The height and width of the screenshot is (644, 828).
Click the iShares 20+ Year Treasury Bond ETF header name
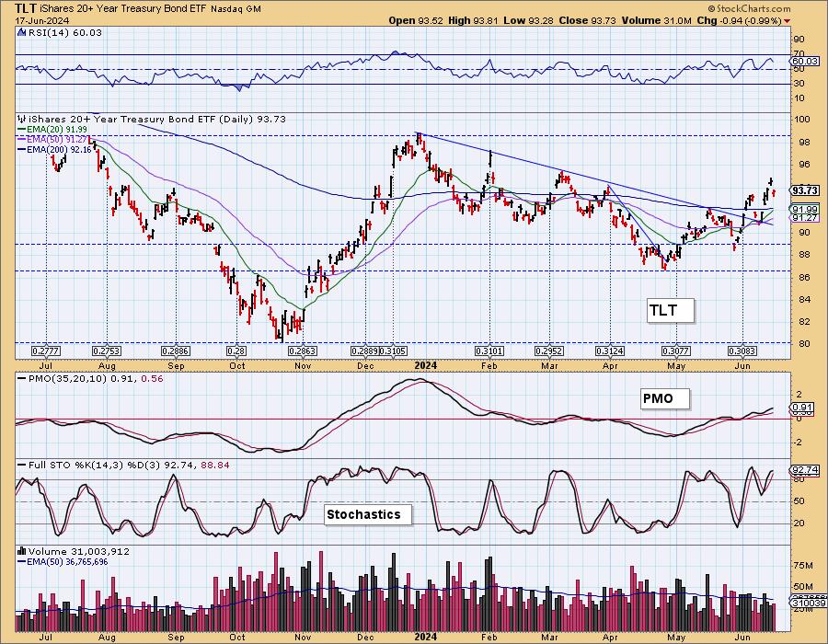[122, 9]
